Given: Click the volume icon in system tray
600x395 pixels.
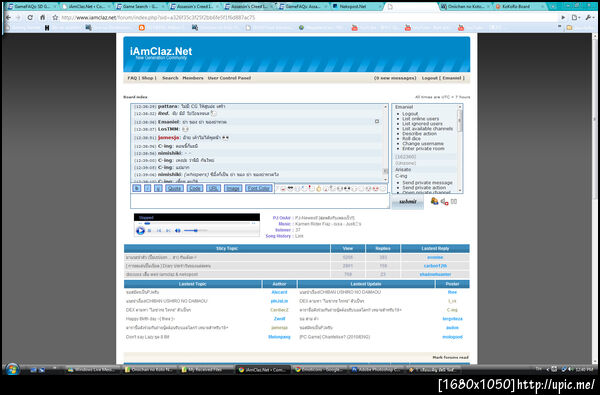Looking at the screenshot, I should [x=571, y=369].
